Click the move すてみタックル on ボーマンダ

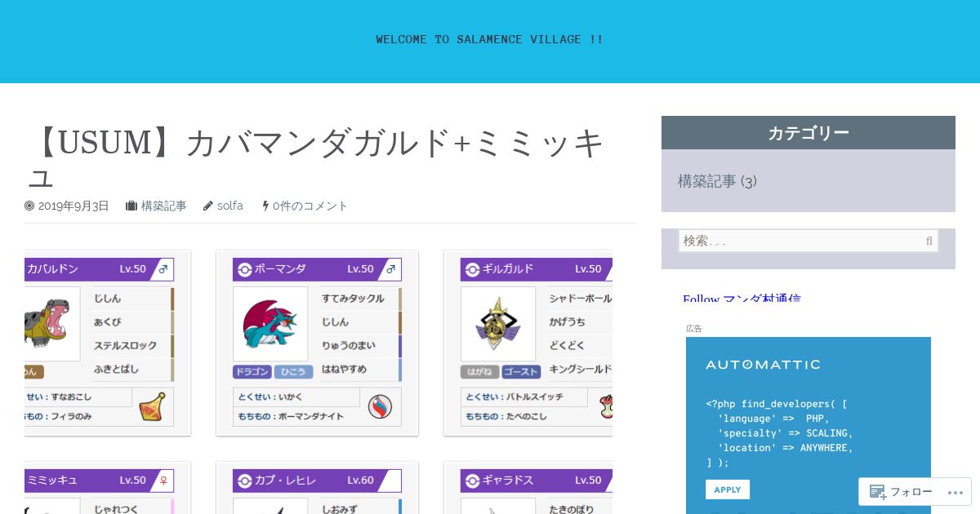pyautogui.click(x=353, y=299)
